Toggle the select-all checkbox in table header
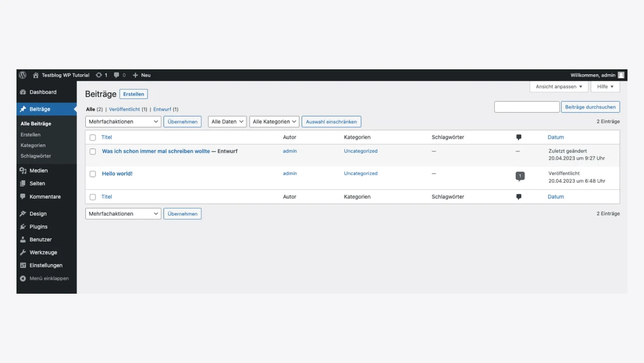 [x=93, y=137]
